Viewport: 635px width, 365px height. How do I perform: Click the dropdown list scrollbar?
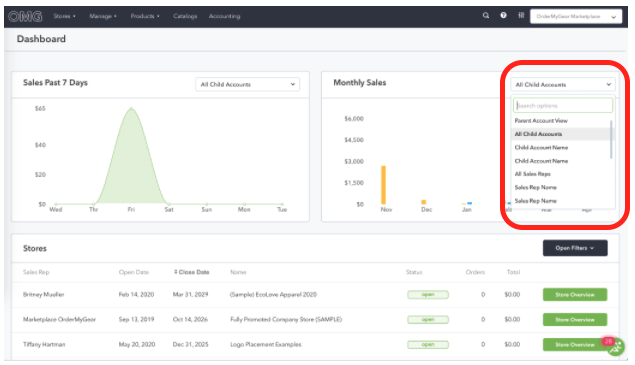coord(611,140)
